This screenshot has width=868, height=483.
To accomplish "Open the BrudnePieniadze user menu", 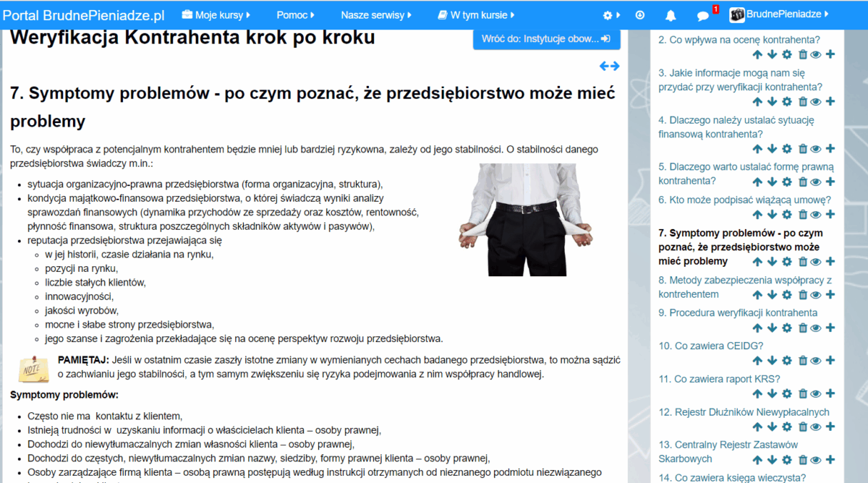I will [x=778, y=14].
